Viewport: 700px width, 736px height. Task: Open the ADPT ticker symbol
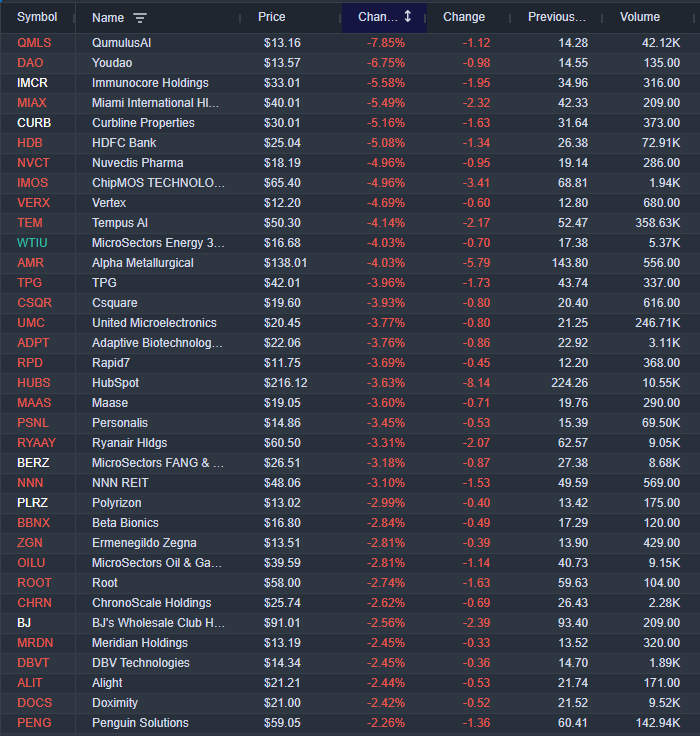33,343
